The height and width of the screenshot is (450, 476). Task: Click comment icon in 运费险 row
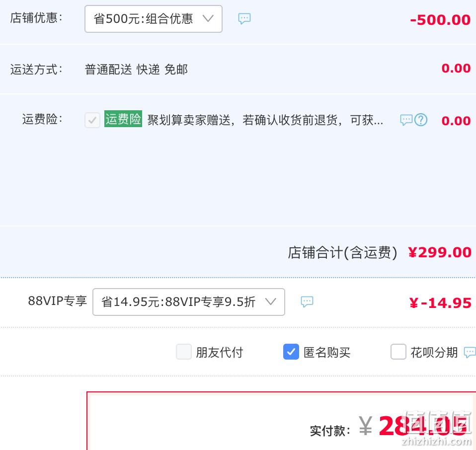point(406,120)
